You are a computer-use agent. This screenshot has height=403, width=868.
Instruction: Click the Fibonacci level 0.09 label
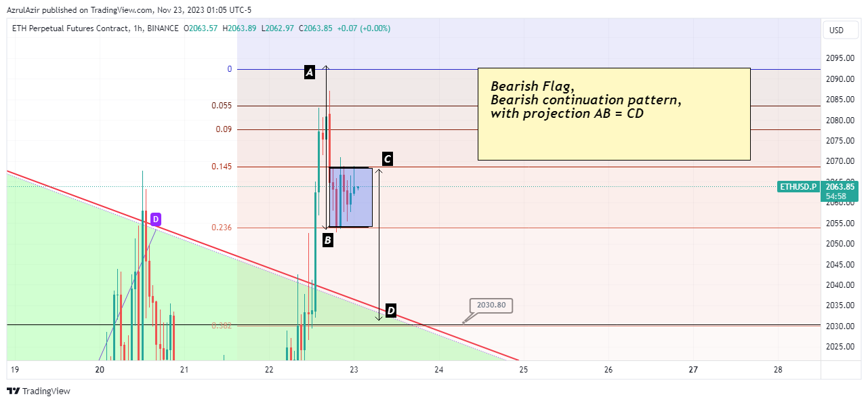(224, 129)
